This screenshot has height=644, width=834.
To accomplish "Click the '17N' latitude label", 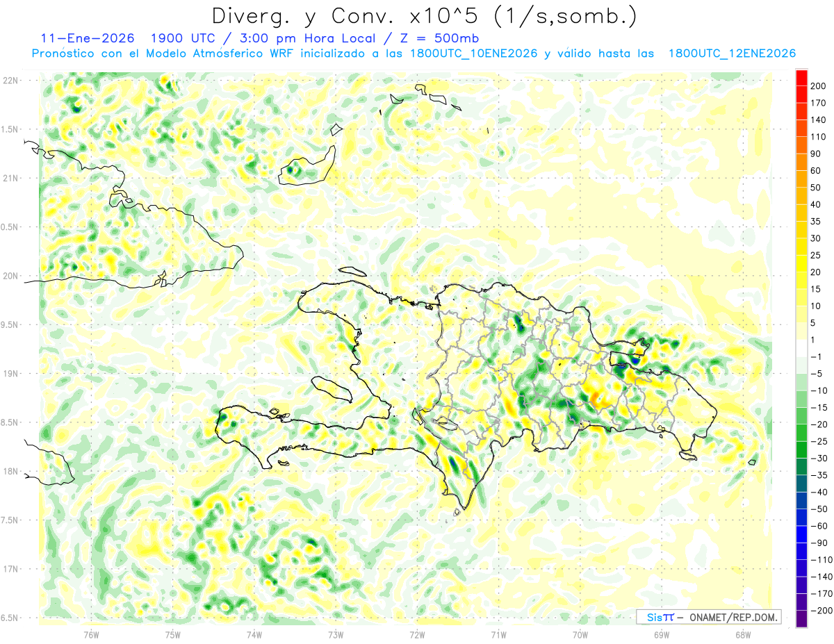I will point(10,569).
